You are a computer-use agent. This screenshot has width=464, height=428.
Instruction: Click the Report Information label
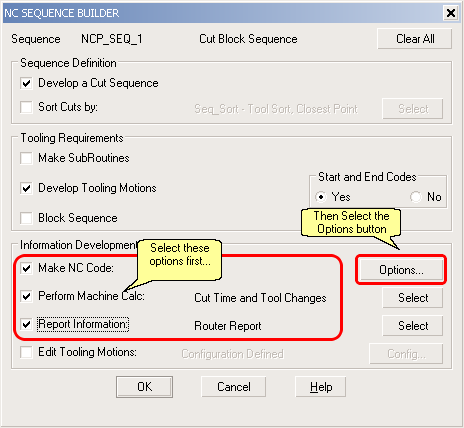(83, 324)
